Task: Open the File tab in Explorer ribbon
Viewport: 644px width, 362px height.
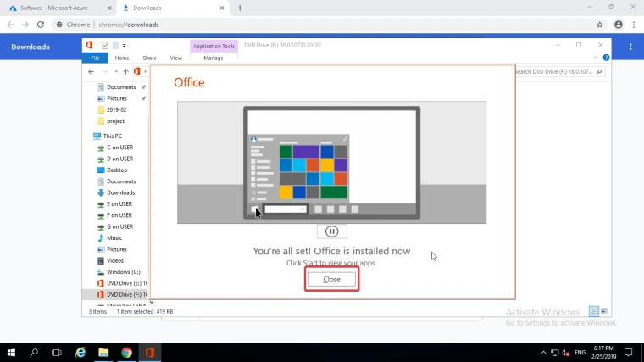Action: tap(95, 58)
